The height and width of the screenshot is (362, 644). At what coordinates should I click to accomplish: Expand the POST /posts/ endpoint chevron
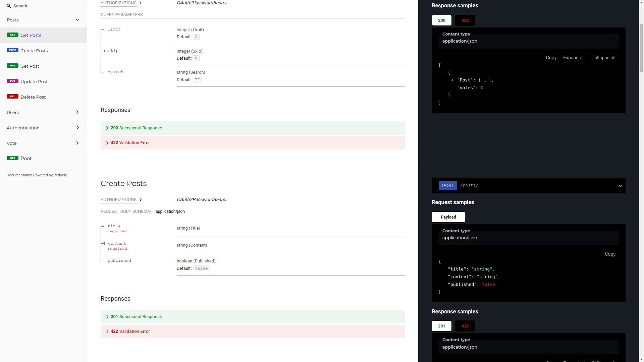tap(620, 186)
